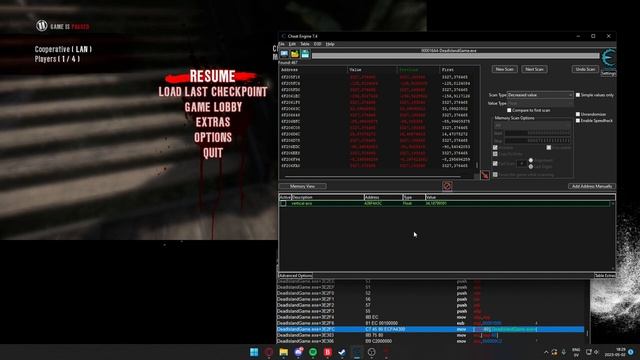Open the Edit menu in Cheat Engine
Image resolution: width=640 pixels, height=360 pixels.
[292, 44]
